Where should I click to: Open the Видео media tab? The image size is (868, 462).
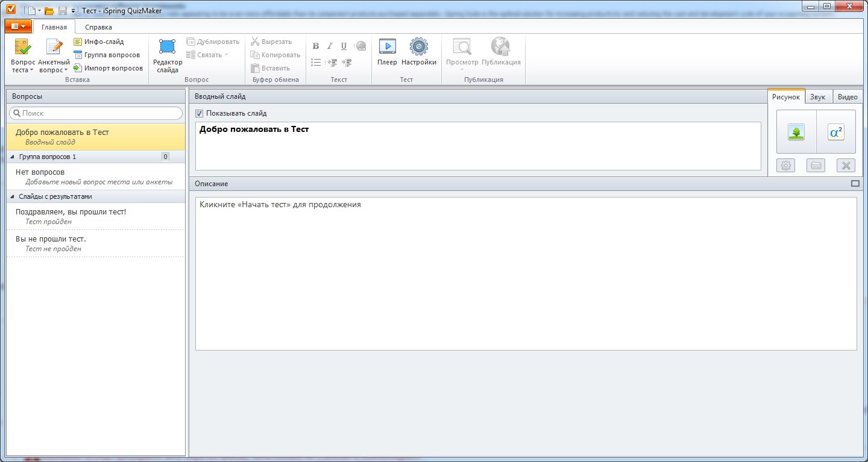click(848, 97)
